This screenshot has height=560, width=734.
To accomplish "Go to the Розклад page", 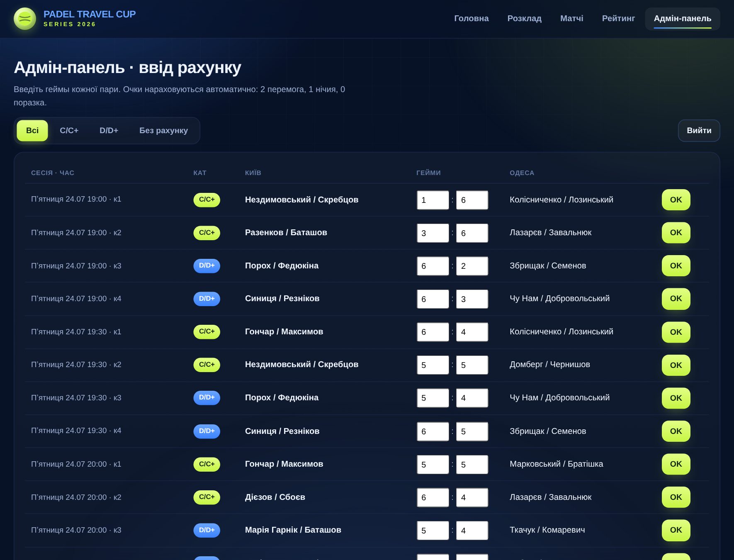I will (x=524, y=19).
